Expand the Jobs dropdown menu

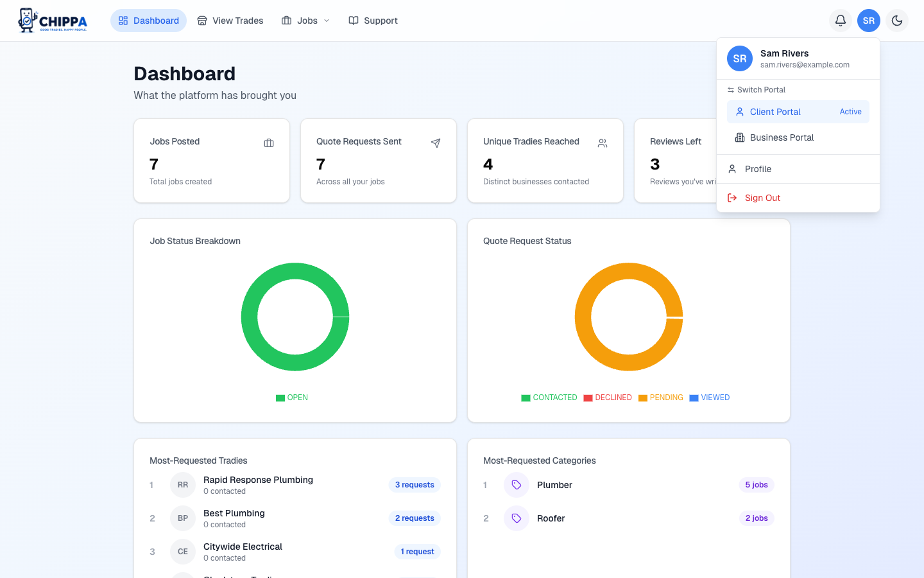[x=306, y=21]
